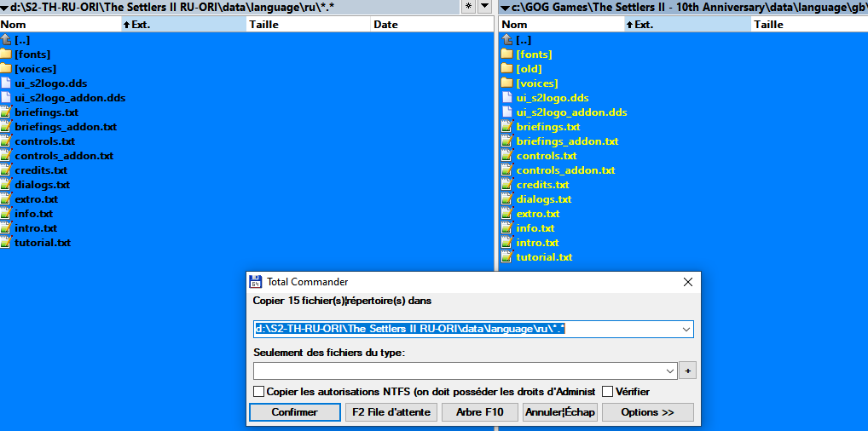Image resolution: width=868 pixels, height=431 pixels.
Task: Select ui_s2logo.dds file icon in left panel
Action: [x=5, y=83]
